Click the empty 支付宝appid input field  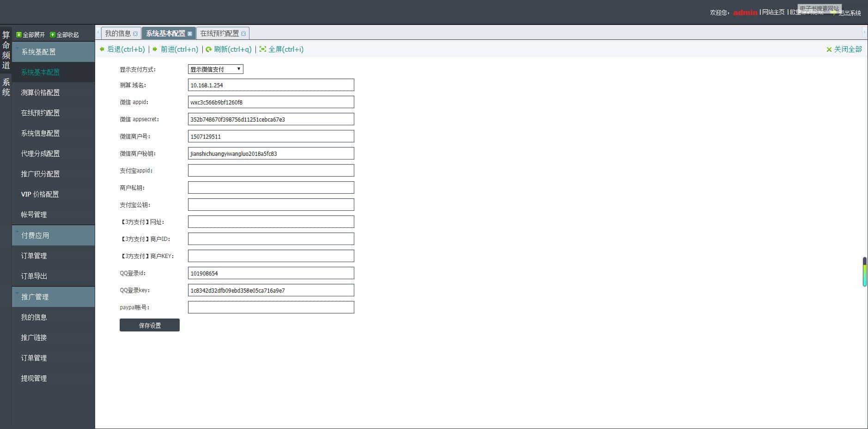(271, 171)
